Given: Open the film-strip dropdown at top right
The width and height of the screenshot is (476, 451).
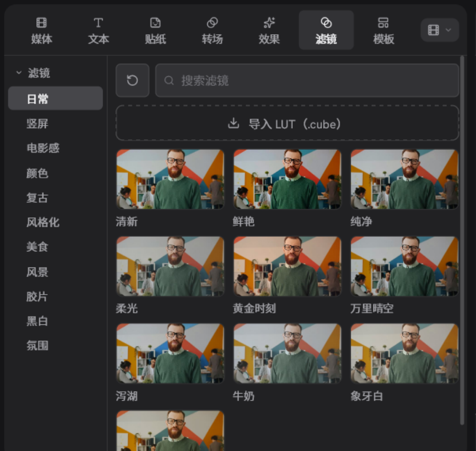Looking at the screenshot, I should [440, 30].
